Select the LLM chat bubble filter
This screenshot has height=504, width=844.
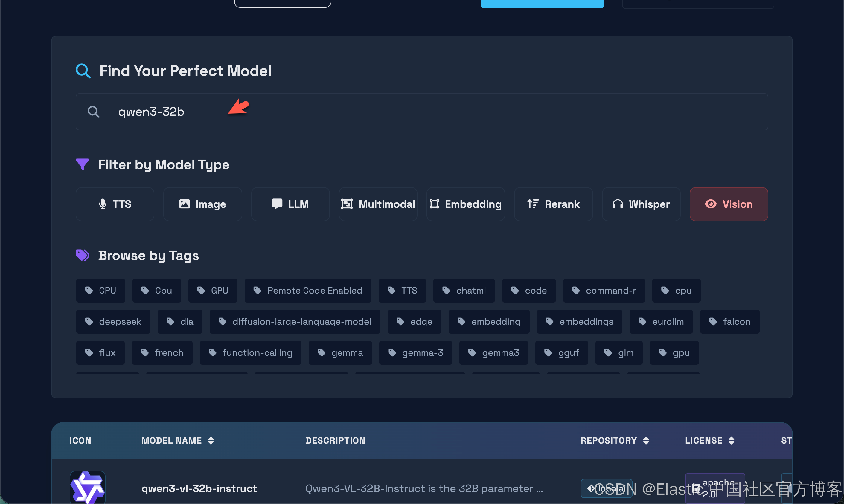[290, 204]
